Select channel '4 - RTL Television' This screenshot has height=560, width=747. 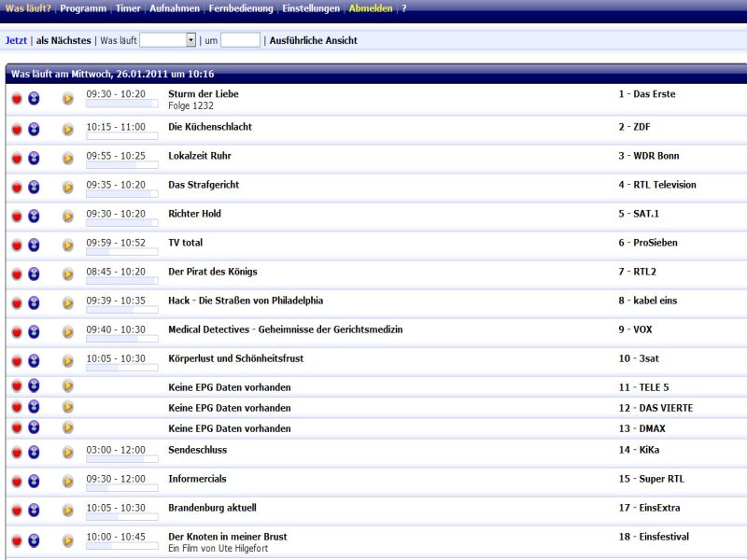click(657, 185)
